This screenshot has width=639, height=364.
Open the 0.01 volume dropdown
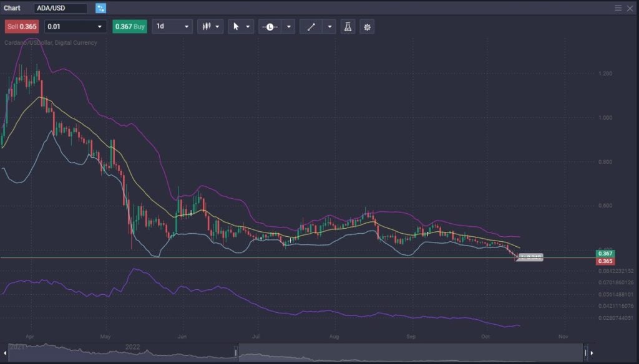tap(76, 26)
